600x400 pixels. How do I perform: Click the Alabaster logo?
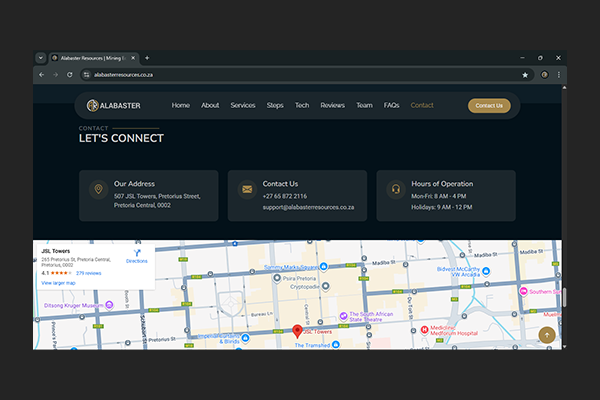[x=114, y=105]
